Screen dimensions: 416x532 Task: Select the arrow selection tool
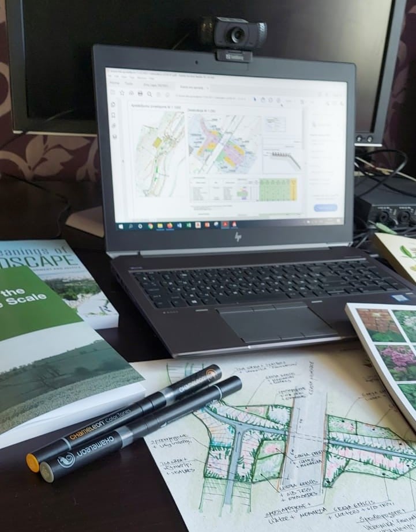[255, 99]
